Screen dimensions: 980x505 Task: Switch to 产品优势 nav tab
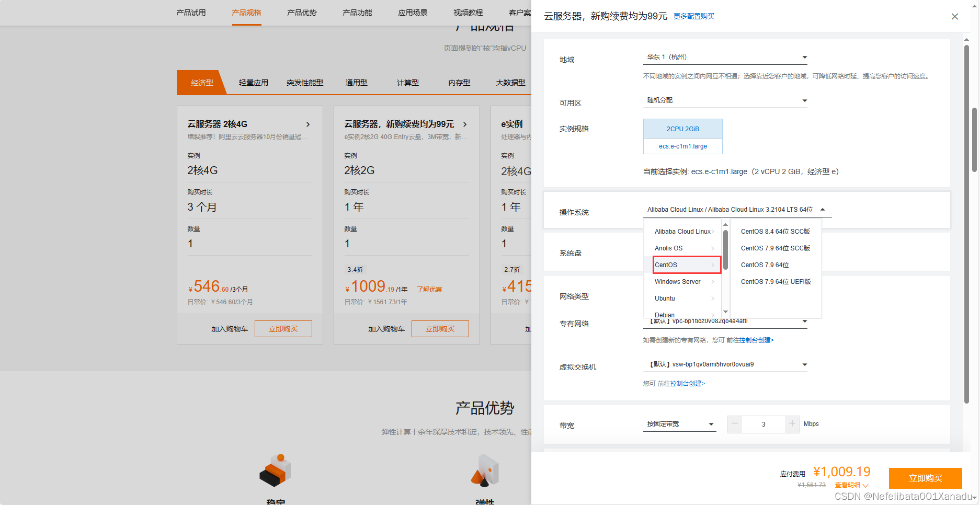(x=302, y=13)
